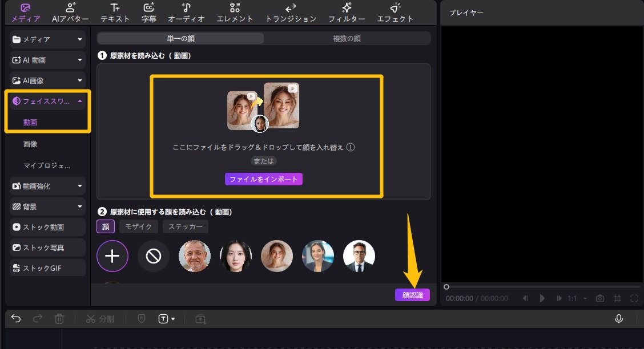
Task: Click the undo arrow above the timeline
Action: pyautogui.click(x=15, y=319)
